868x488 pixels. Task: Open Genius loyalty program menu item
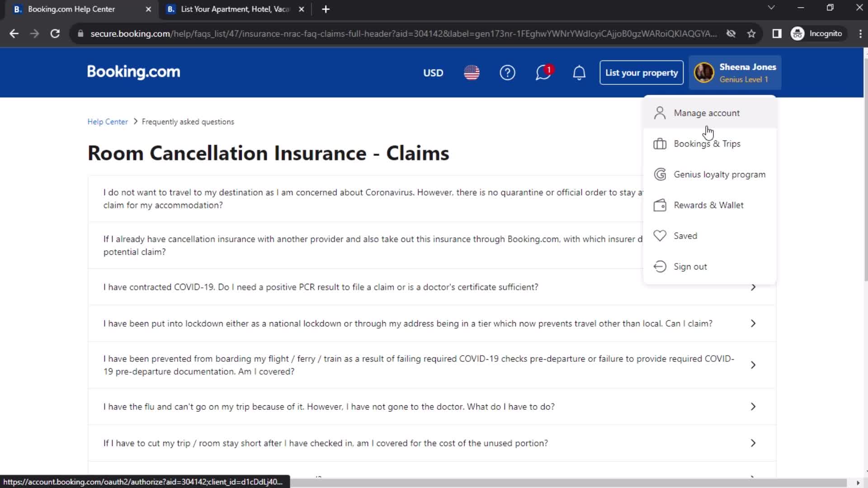coord(710,174)
